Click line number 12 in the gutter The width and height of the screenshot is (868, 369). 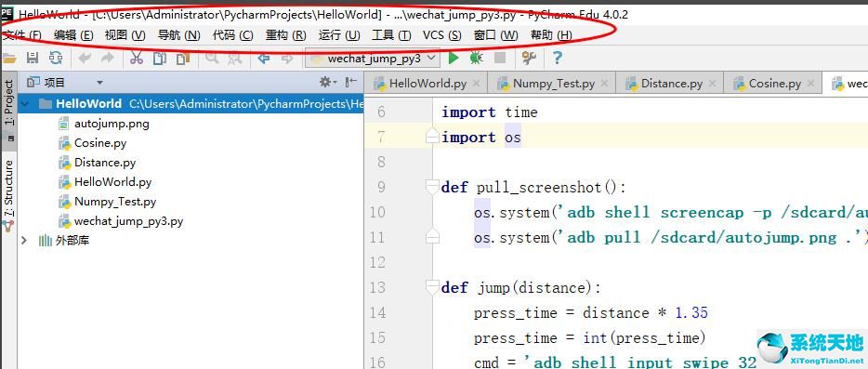coord(377,262)
